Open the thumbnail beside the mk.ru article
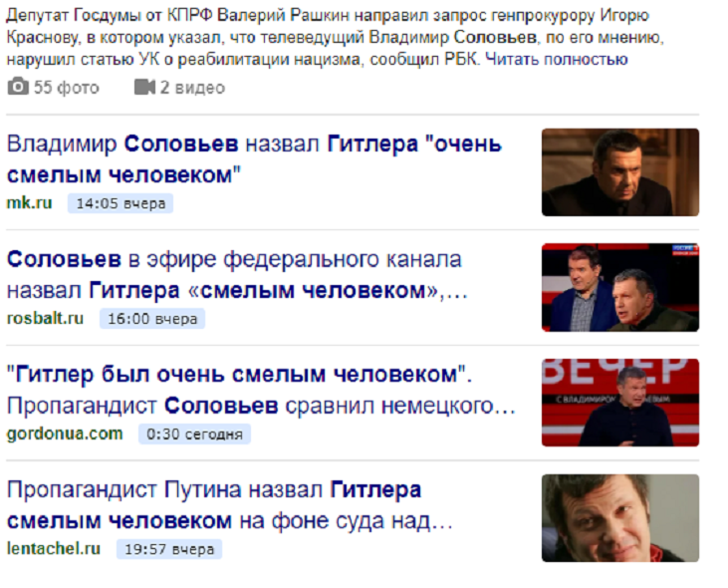This screenshot has height=588, width=728. [x=619, y=172]
